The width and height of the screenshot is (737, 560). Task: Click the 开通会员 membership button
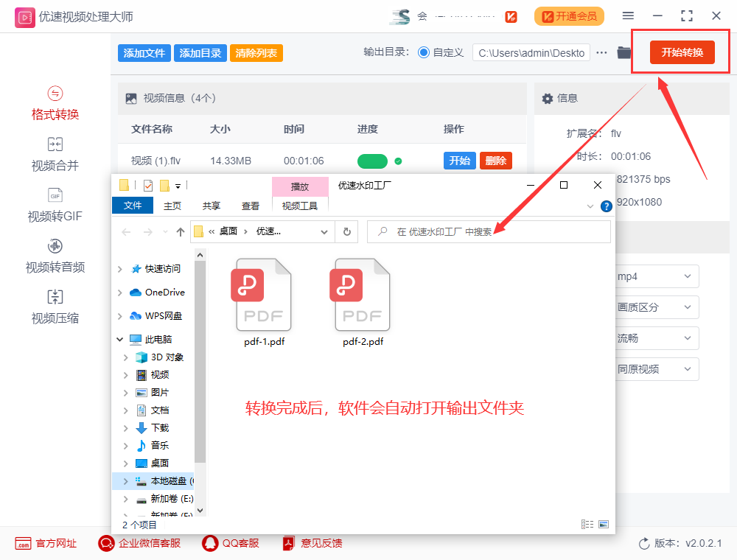click(x=569, y=16)
